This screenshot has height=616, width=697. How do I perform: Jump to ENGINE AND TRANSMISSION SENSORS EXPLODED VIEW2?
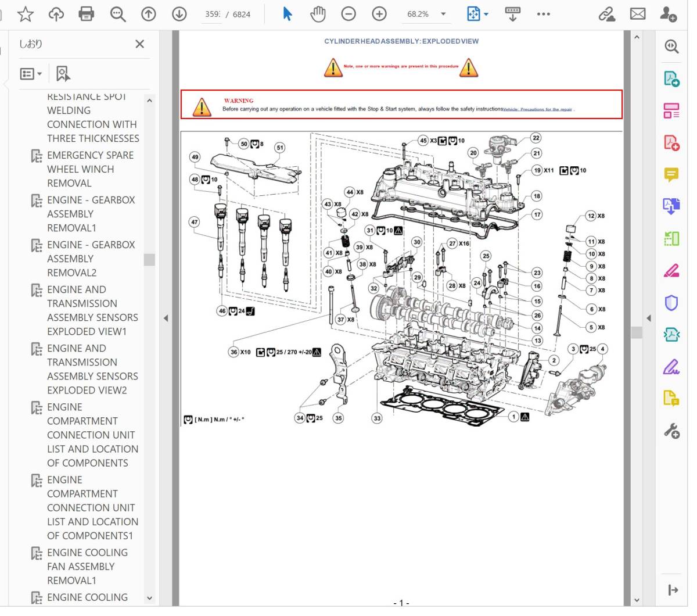pyautogui.click(x=92, y=369)
